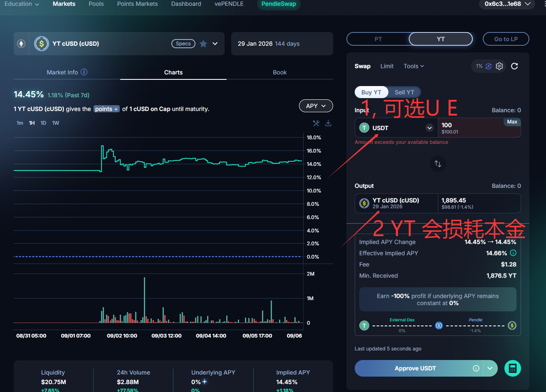Open the Book tab
This screenshot has width=546, height=392.
279,72
